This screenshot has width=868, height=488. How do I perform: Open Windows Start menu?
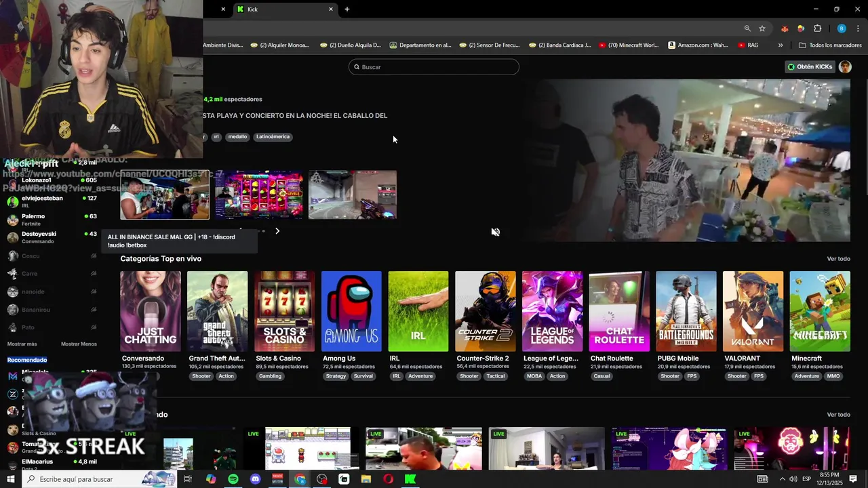pyautogui.click(x=10, y=479)
